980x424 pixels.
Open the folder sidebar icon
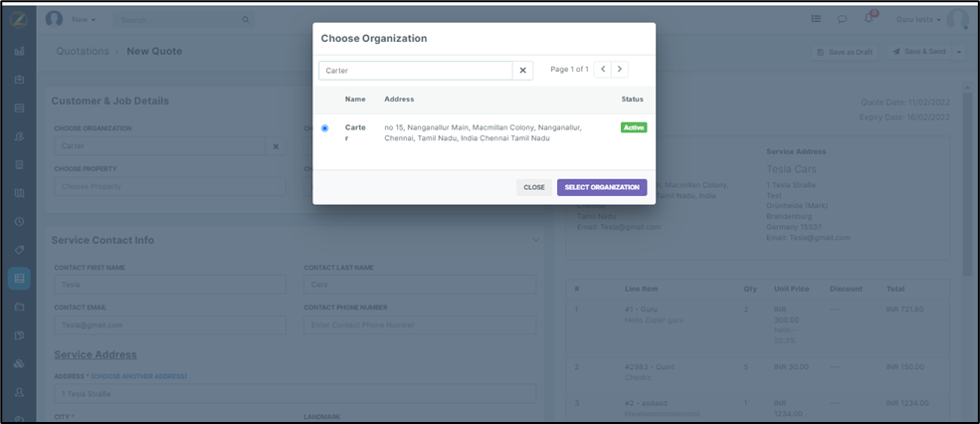[19, 307]
